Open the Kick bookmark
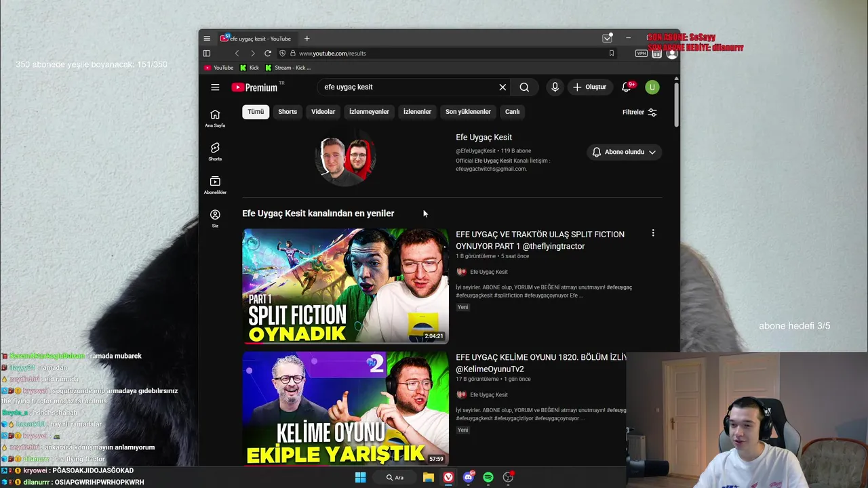The height and width of the screenshot is (488, 868). tap(250, 68)
